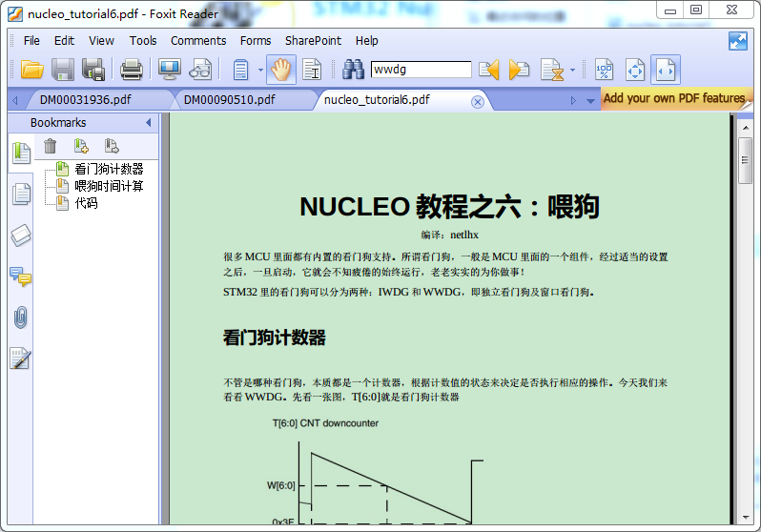Click the bookmark icon beside add bookmark
This screenshot has width=761, height=532.
click(112, 146)
